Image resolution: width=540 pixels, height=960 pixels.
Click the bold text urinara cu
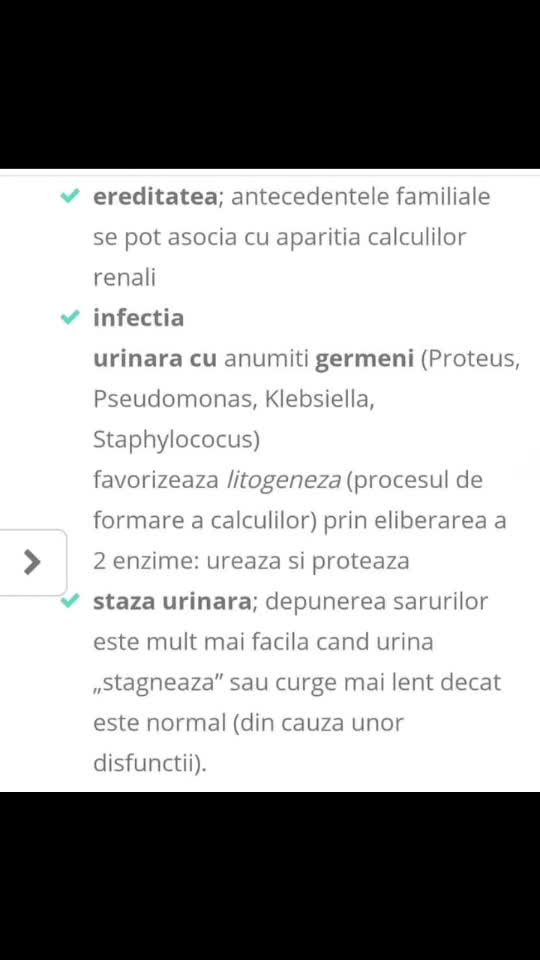click(x=155, y=359)
